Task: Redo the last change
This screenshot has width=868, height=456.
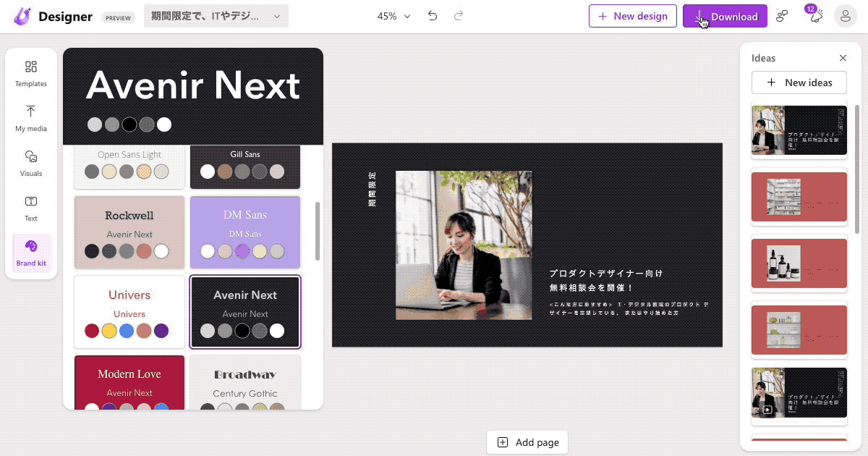Action: (458, 15)
